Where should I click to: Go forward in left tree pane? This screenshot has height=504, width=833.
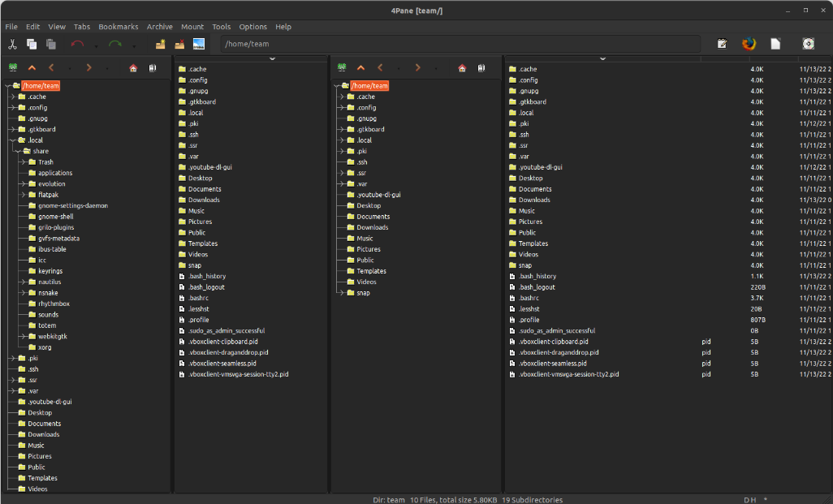(x=88, y=67)
